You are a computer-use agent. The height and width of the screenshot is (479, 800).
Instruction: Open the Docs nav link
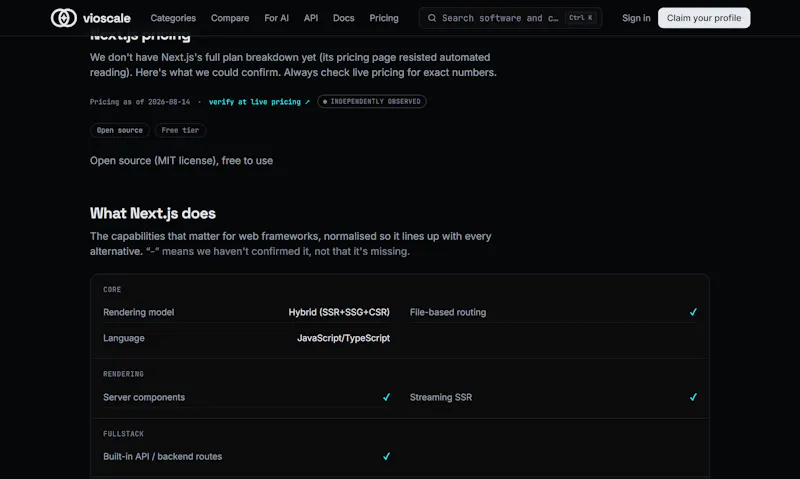[x=343, y=18]
